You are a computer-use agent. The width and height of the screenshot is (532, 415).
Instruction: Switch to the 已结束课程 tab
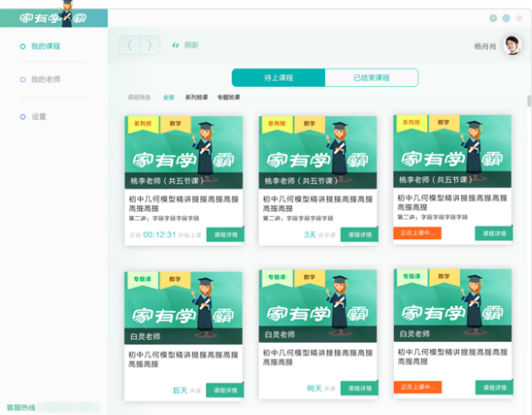tap(372, 78)
